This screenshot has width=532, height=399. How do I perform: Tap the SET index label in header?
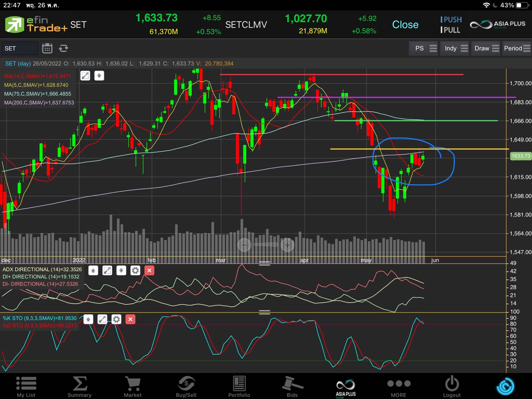(x=78, y=24)
